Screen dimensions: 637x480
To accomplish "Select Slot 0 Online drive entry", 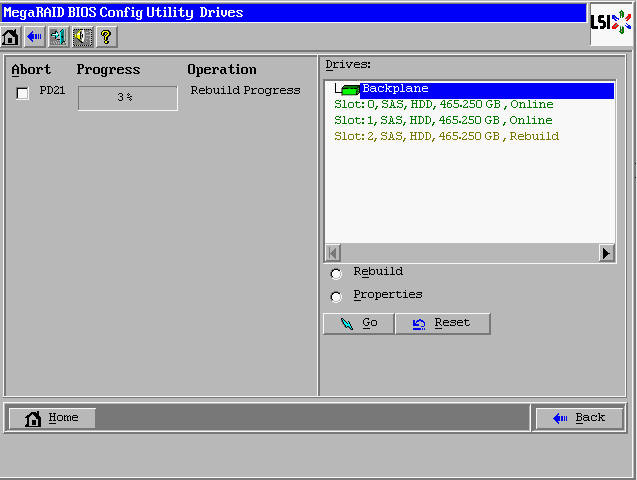I will pyautogui.click(x=444, y=104).
